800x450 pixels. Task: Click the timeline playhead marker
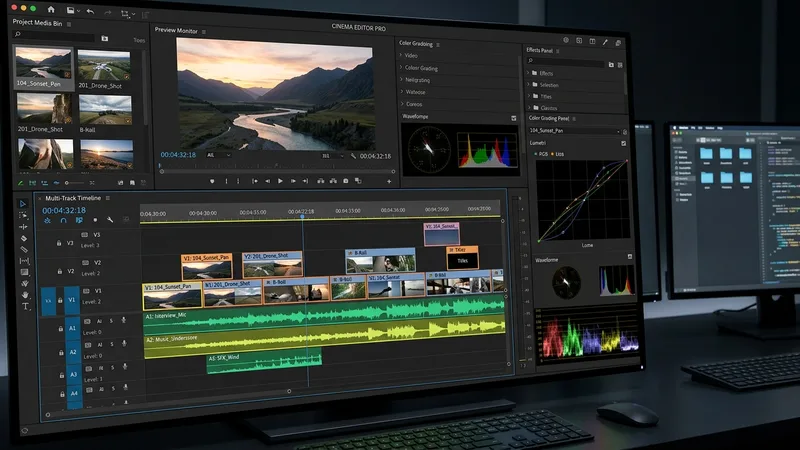click(302, 216)
